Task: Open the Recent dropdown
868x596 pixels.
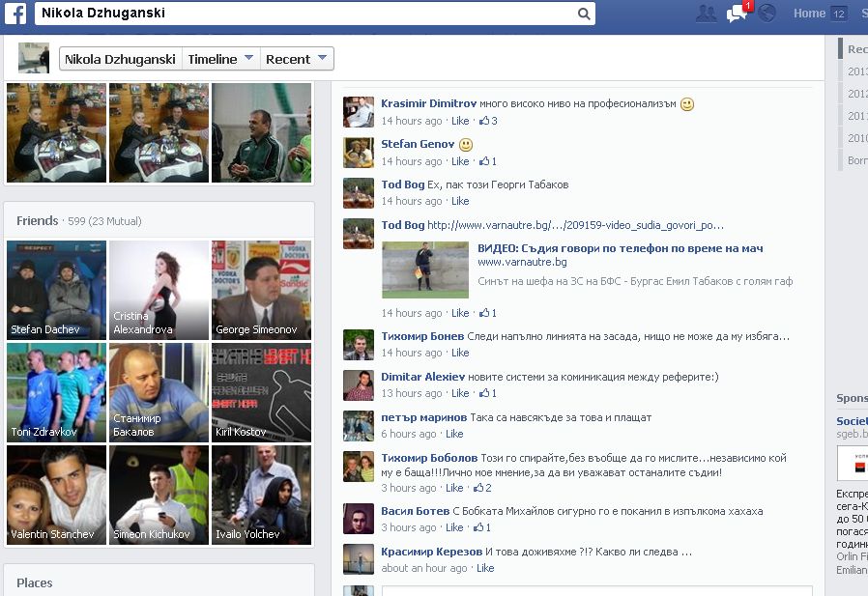Action: [x=297, y=59]
